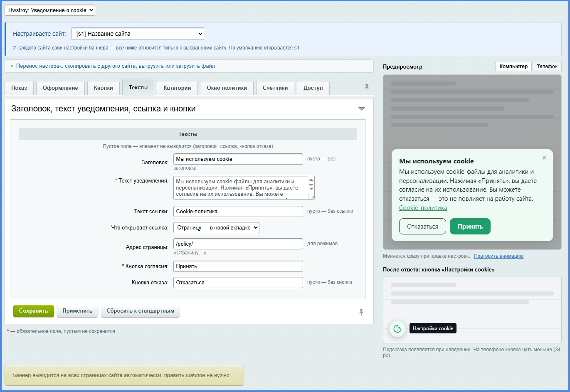Image resolution: width=570 pixels, height=392 pixels.
Task: Click Сбросить к стандартным button
Action: click(140, 311)
